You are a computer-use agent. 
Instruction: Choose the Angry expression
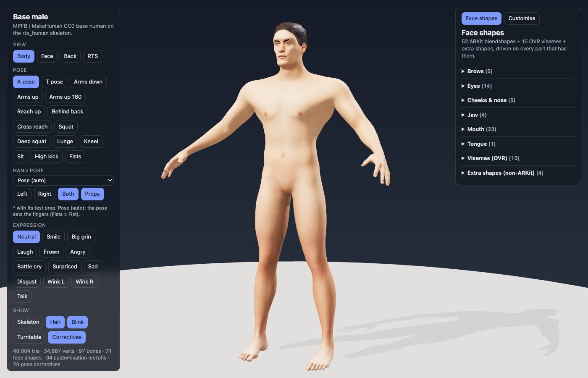tap(78, 252)
